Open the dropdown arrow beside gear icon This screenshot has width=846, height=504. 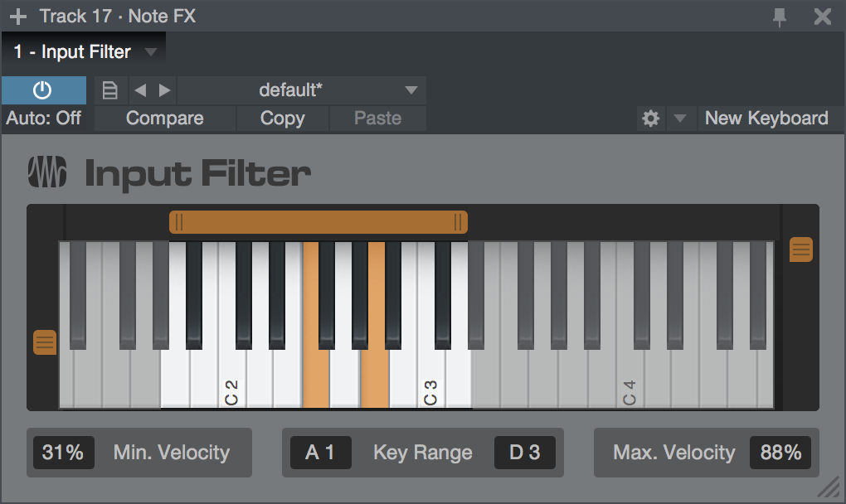click(680, 118)
